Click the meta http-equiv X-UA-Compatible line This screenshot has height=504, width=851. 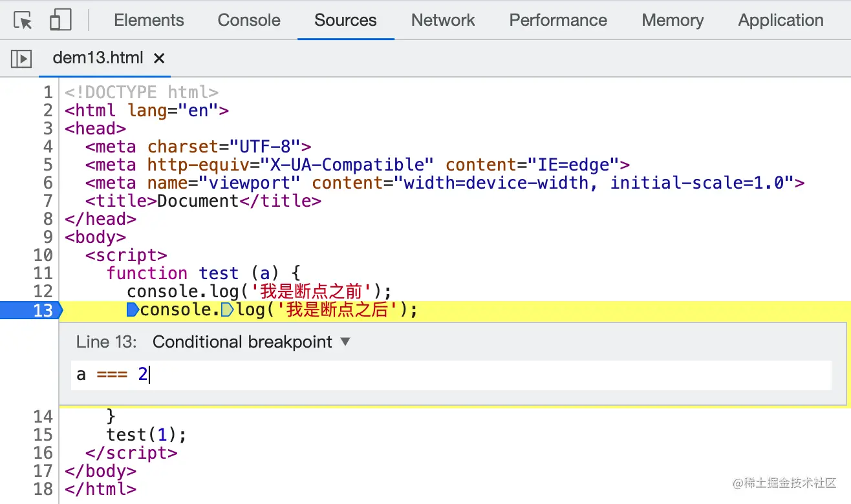pos(358,165)
